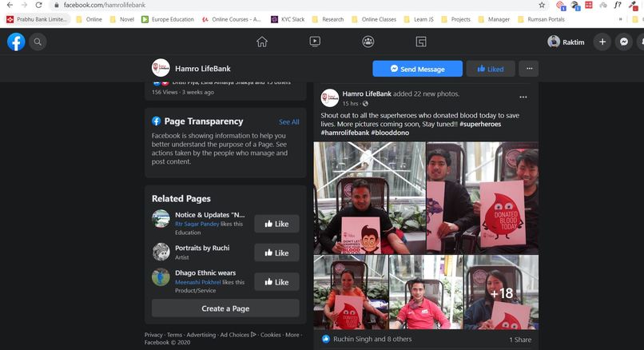Open the Terms footer link
Screen dimensions: 644x350
coord(174,335)
